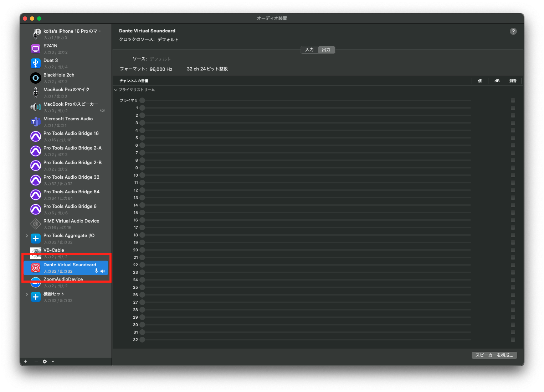This screenshot has width=544, height=392.
Task: Click the MacBook Pro speaker icon
Action: point(35,107)
